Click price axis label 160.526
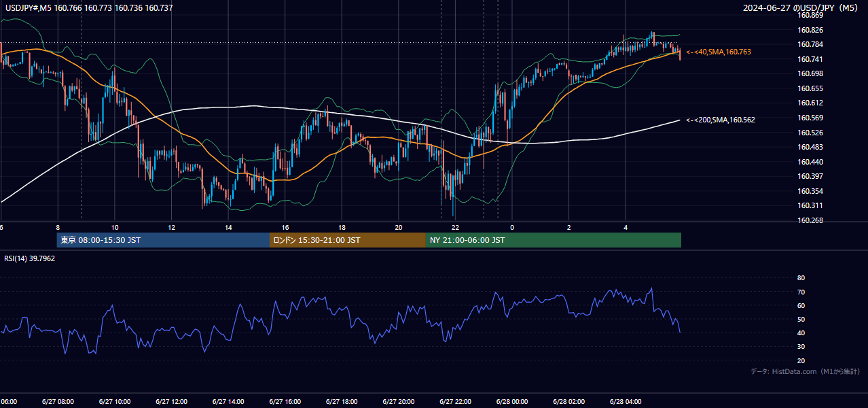Image resolution: width=868 pixels, height=408 pixels. 810,133
